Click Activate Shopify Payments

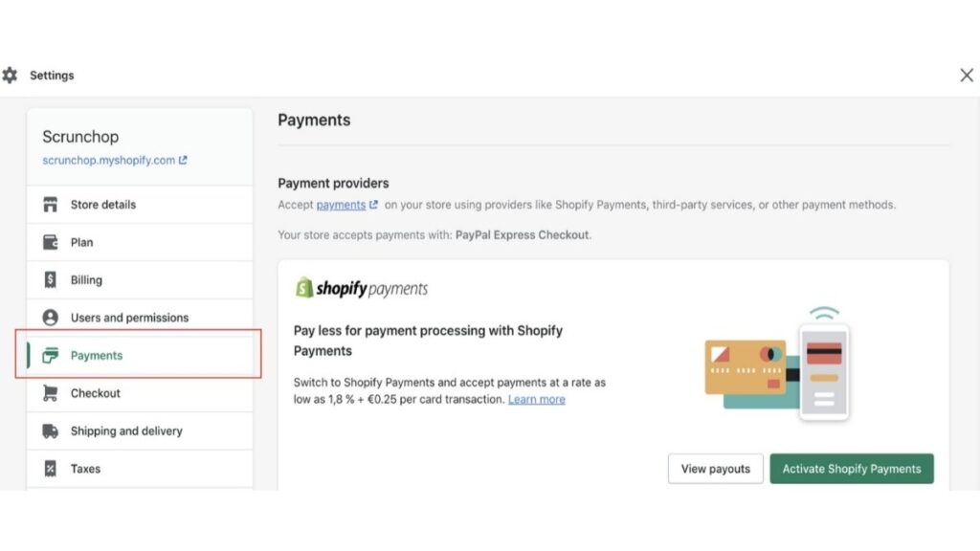click(x=851, y=469)
